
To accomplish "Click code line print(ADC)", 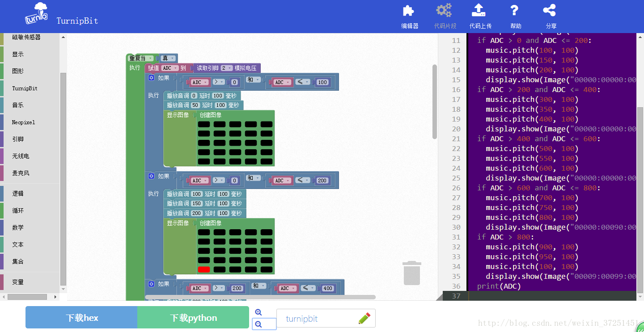I will click(x=499, y=286).
